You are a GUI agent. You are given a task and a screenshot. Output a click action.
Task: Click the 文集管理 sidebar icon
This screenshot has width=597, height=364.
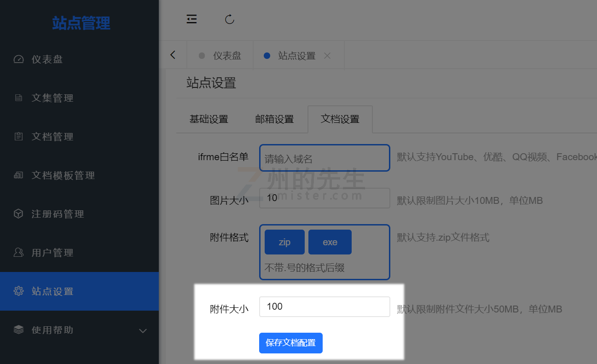tap(18, 98)
